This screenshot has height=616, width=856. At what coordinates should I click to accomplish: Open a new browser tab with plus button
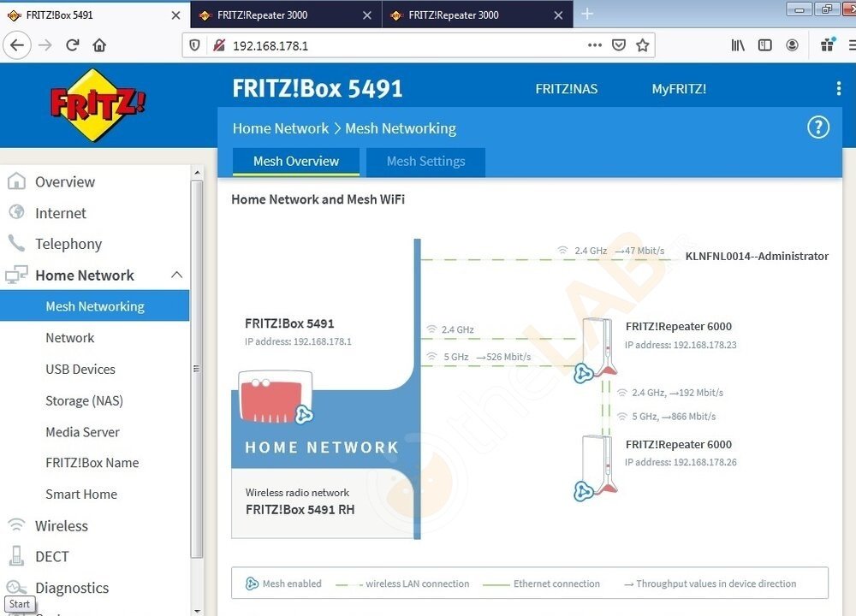pyautogui.click(x=587, y=15)
